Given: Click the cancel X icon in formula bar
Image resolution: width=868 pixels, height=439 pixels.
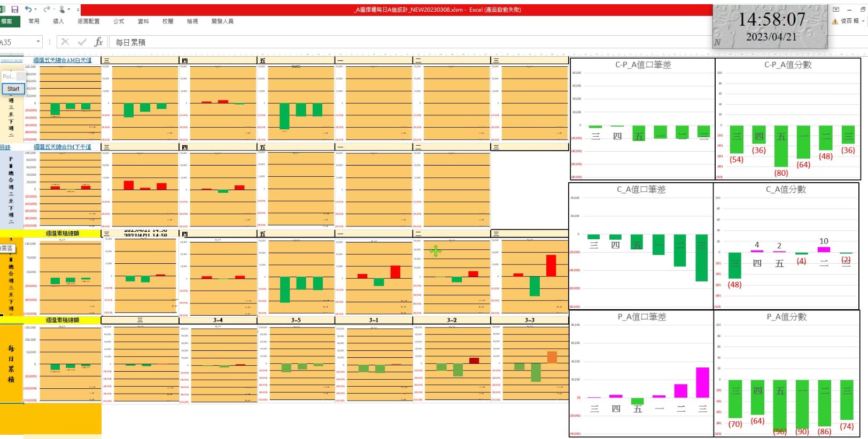Looking at the screenshot, I should (65, 42).
